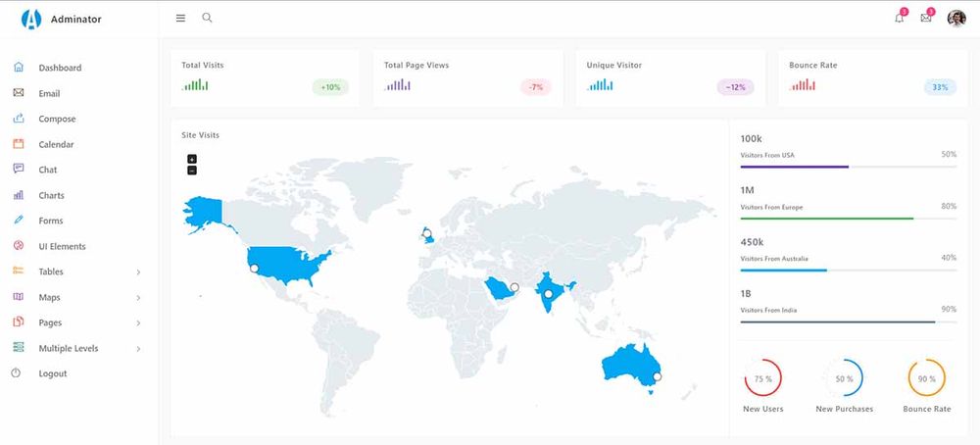
Task: Zoom in on the map with plus button
Action: pyautogui.click(x=192, y=159)
